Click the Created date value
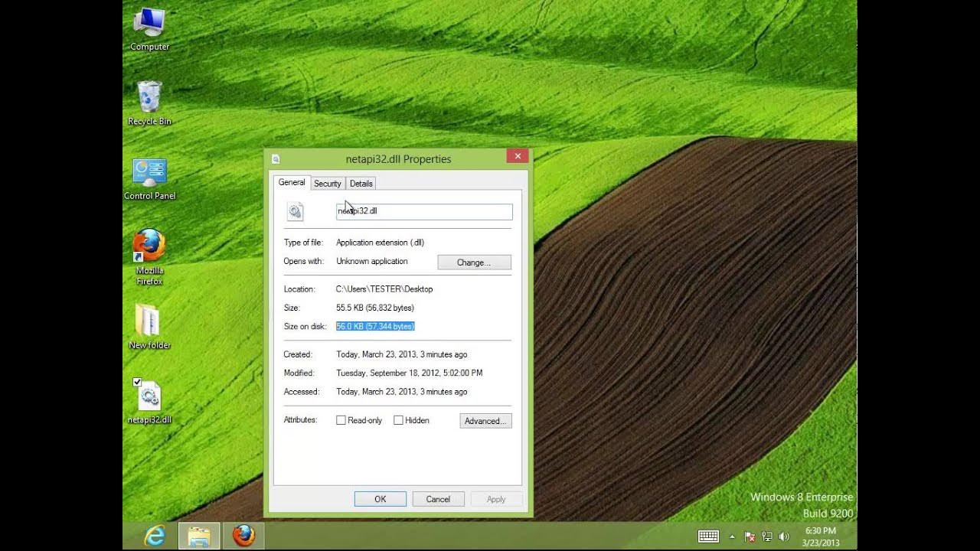980x551 pixels. (402, 354)
